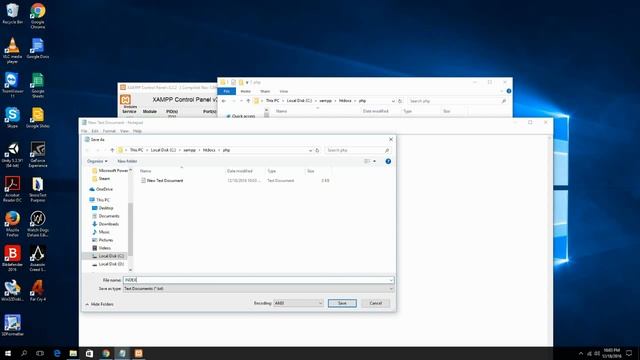640x360 pixels.
Task: Open XAMPP from the taskbar
Action: click(x=138, y=353)
